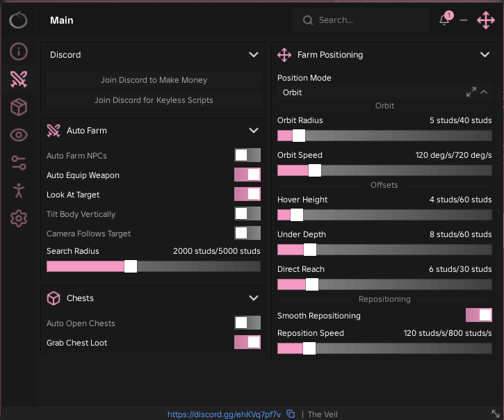This screenshot has width=504, height=420.
Task: Enable Auto Open Chests
Action: [x=247, y=323]
